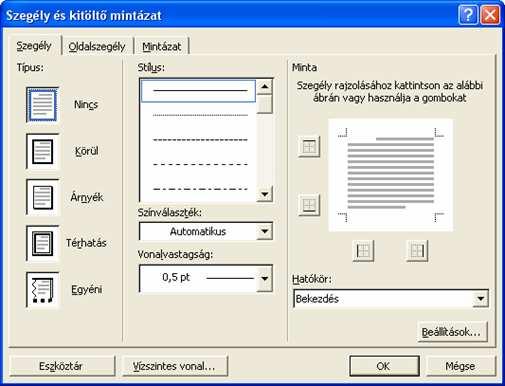Switch to the Szegély tab
505x386 pixels.
pos(34,46)
